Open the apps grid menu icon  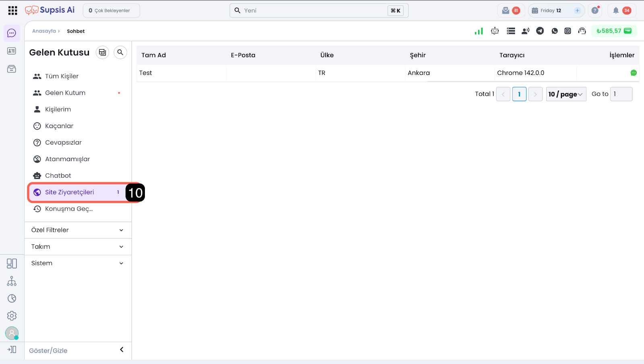[12, 10]
